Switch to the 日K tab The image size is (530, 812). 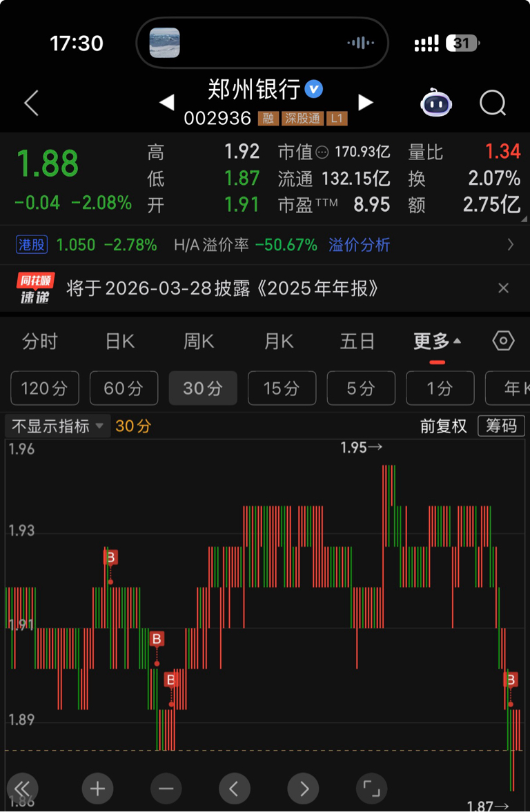click(x=119, y=341)
